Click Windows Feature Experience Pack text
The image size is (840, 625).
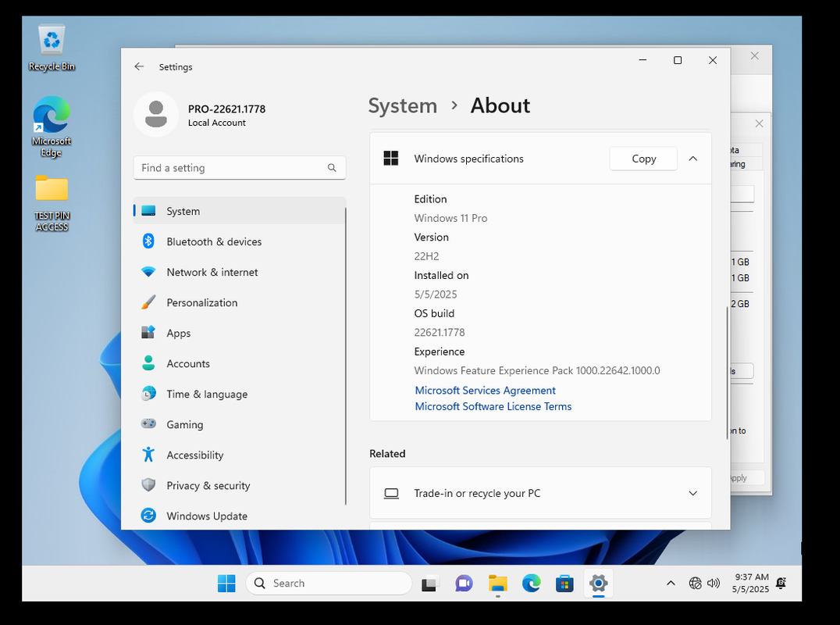[x=537, y=370]
